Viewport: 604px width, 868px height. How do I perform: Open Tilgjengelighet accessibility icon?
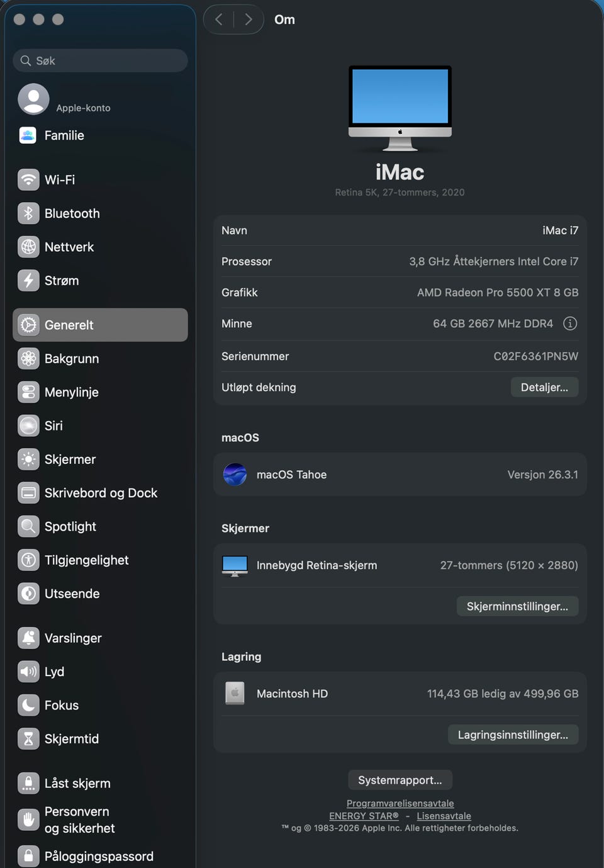28,560
